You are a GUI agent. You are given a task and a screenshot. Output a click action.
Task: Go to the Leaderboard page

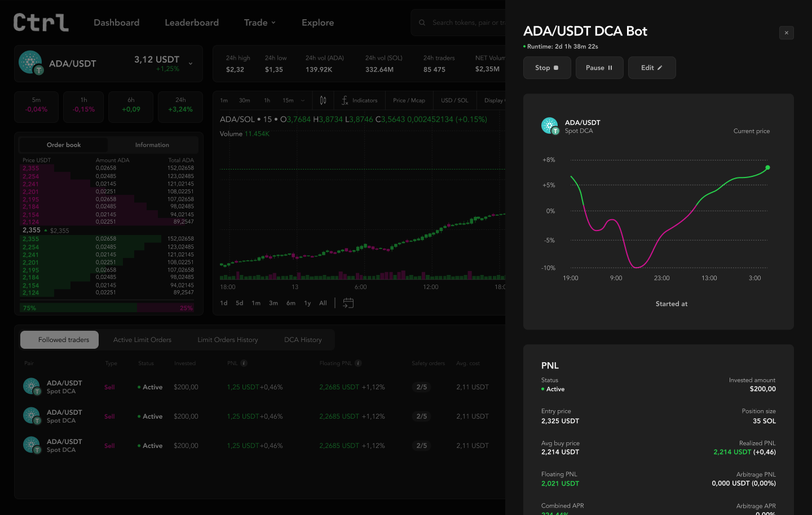192,23
